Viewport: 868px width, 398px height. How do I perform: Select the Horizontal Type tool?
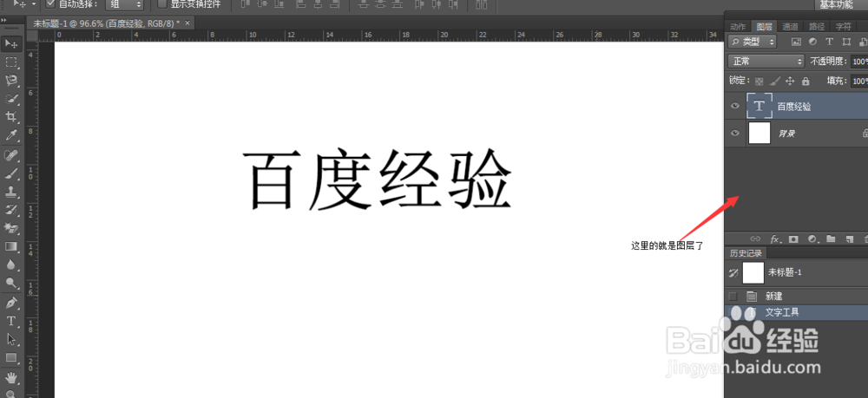click(x=11, y=321)
